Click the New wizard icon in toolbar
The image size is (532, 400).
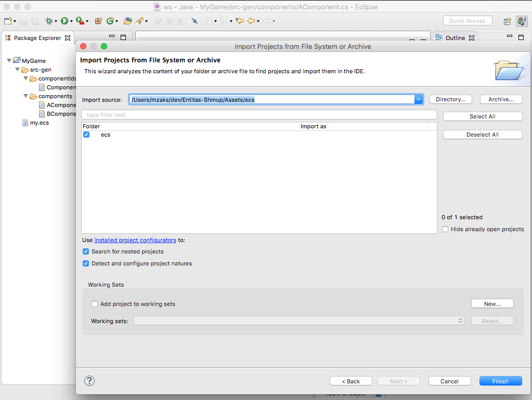pyautogui.click(x=8, y=21)
